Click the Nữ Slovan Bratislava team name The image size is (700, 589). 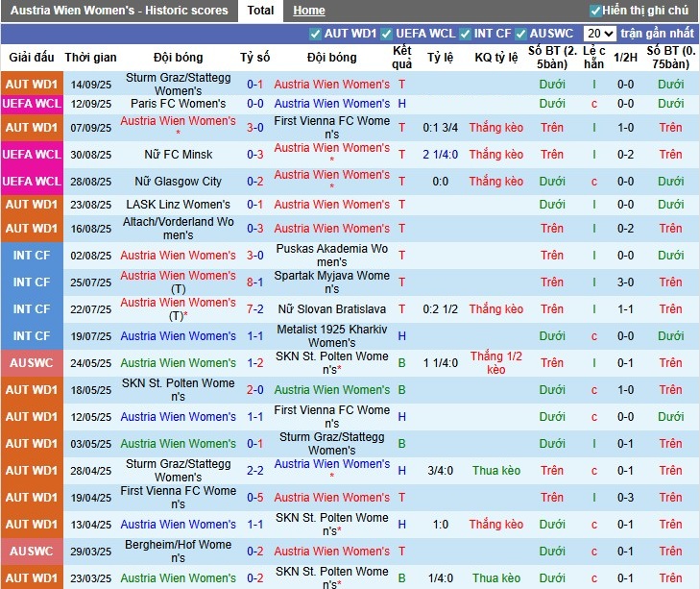(x=331, y=309)
